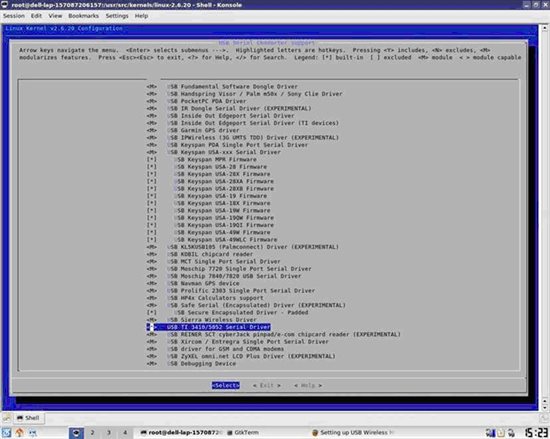Open the clipboard tray icon

[501, 433]
